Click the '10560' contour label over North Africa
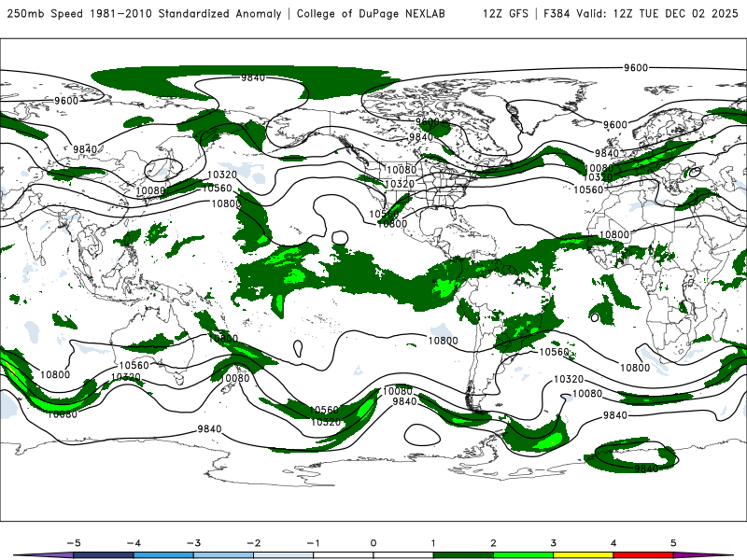 (588, 189)
